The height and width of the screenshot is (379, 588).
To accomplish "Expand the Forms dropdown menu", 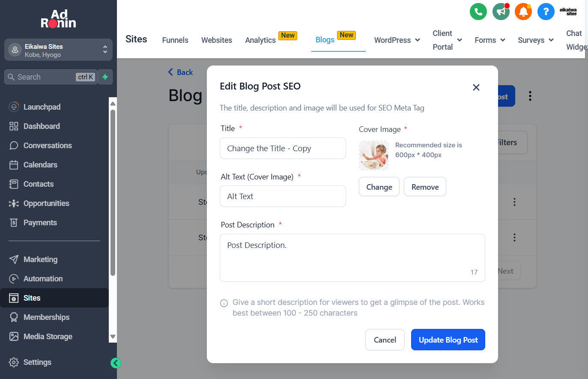I will [x=490, y=40].
